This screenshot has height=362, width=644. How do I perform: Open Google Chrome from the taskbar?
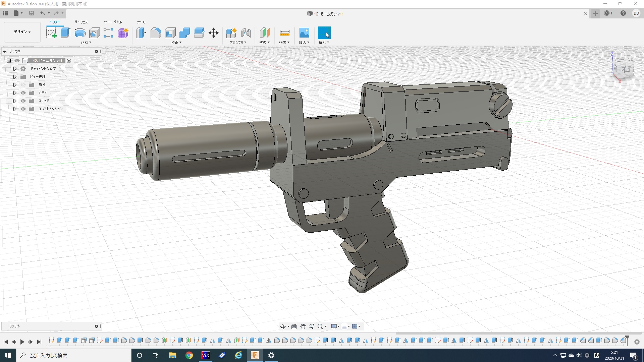pos(189,355)
